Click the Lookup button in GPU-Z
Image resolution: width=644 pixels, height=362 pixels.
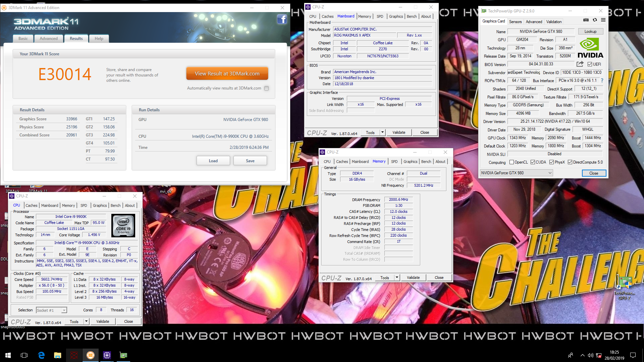pyautogui.click(x=590, y=32)
